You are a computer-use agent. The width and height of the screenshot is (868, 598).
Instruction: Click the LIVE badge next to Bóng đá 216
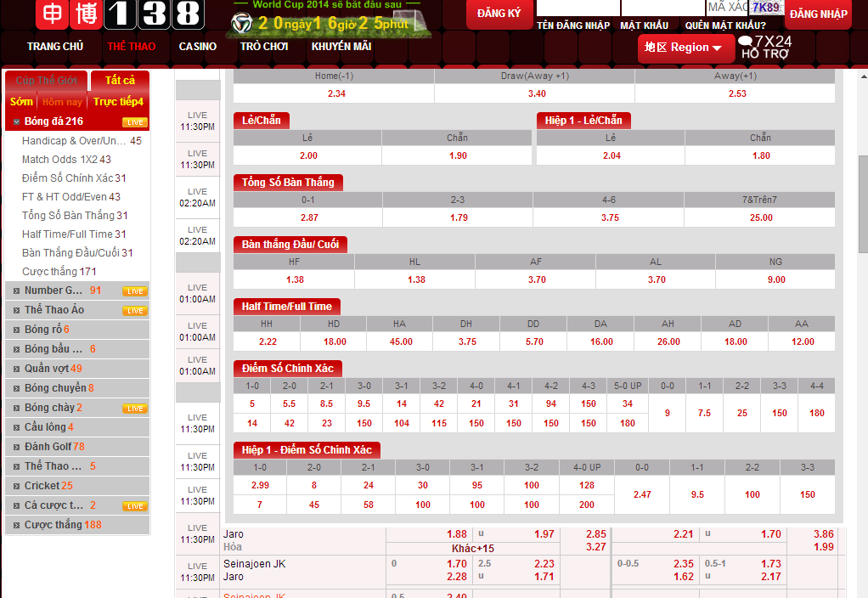pyautogui.click(x=134, y=121)
